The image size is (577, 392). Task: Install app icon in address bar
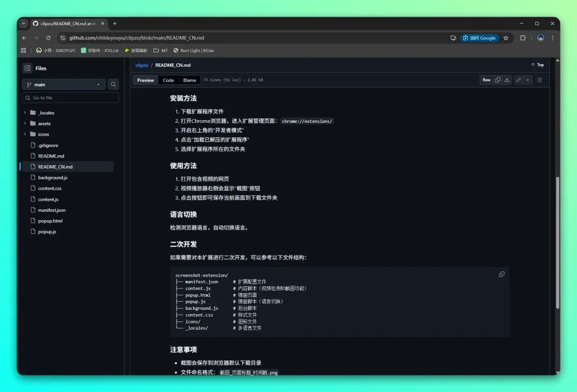coord(454,38)
